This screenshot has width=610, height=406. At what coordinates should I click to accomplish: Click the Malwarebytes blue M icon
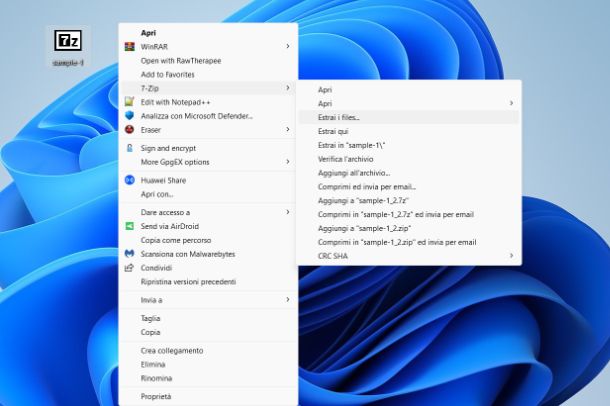click(x=130, y=254)
